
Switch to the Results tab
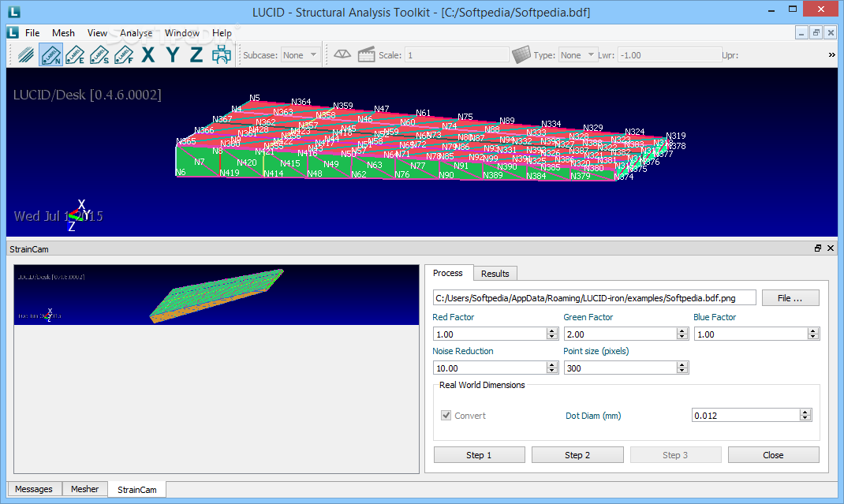pos(495,274)
